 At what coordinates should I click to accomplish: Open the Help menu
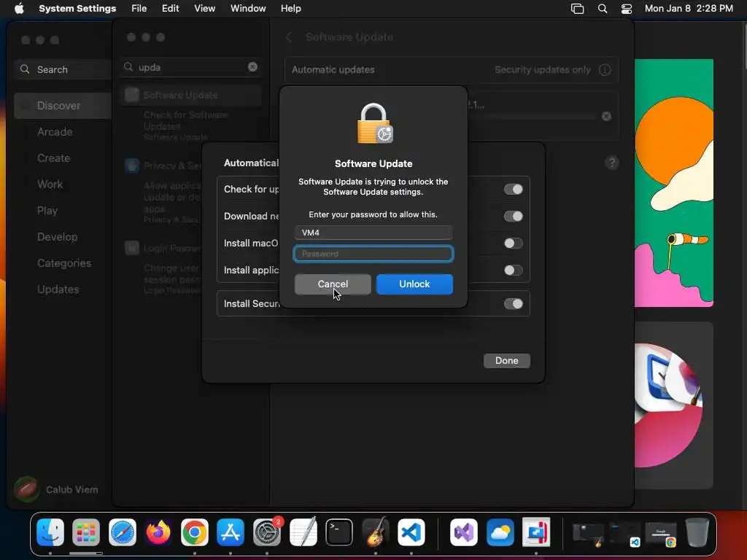[290, 9]
